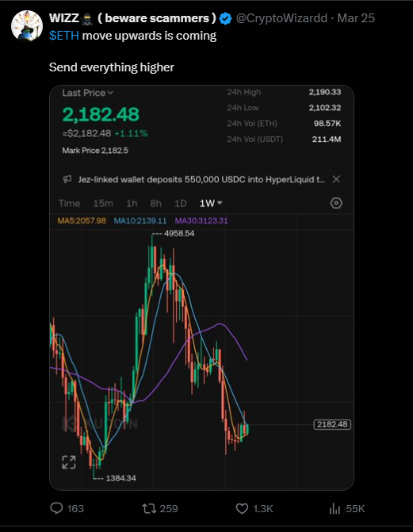Screen dimensions: 413x532
Task: Click the 2182.48 current price tag
Action: pos(332,424)
